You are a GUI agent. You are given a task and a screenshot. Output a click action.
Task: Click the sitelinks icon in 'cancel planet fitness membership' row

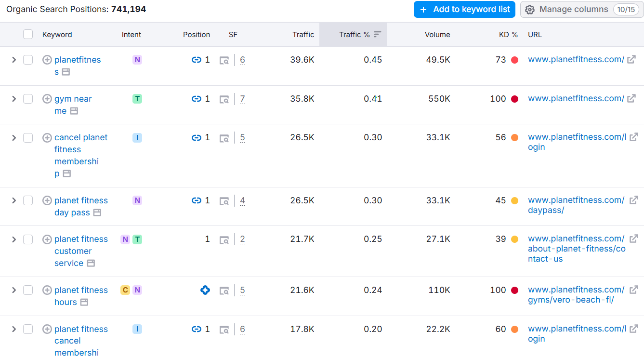click(196, 138)
